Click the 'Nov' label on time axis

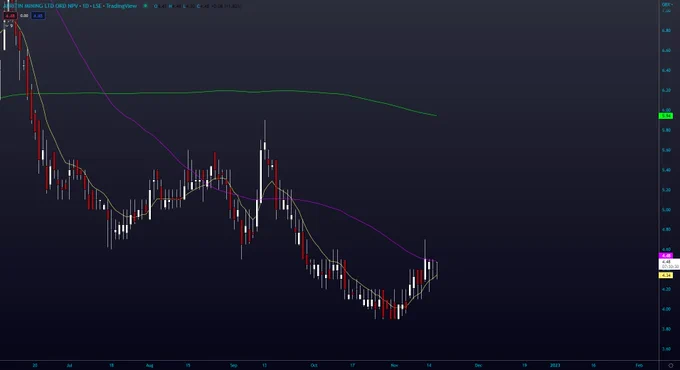coord(394,365)
